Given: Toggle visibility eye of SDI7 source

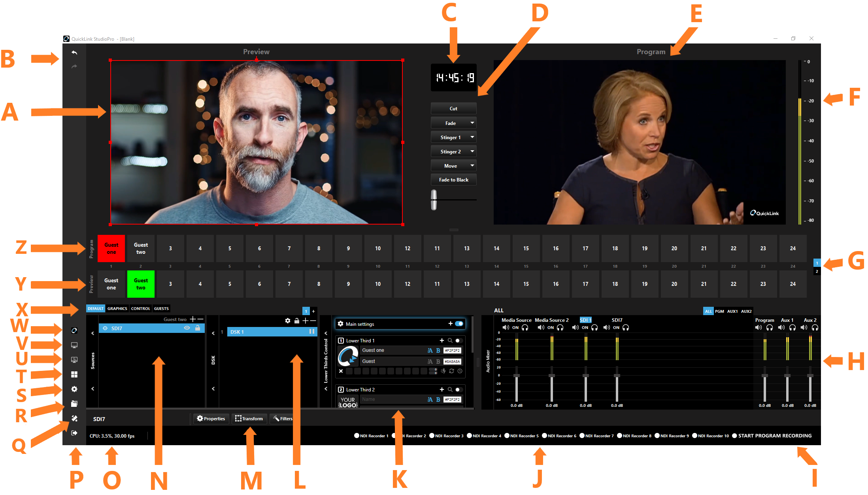Looking at the screenshot, I should click(187, 328).
